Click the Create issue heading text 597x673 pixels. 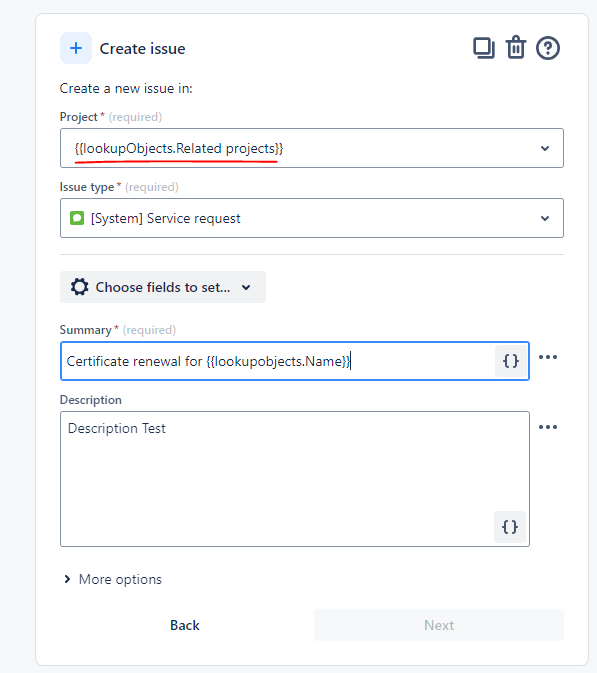coord(142,49)
